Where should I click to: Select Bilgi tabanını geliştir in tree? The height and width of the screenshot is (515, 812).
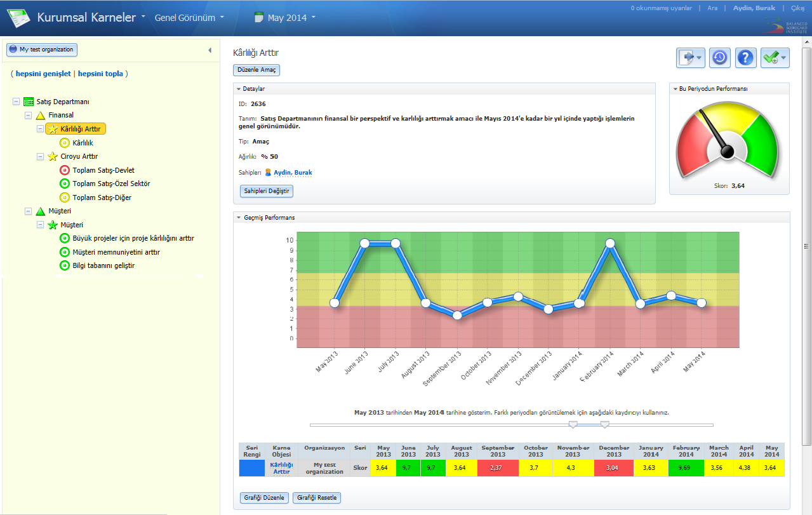point(103,265)
